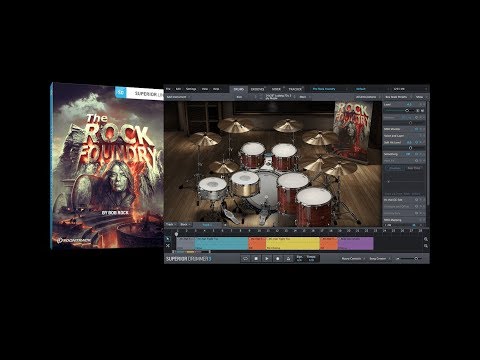Image resolution: width=480 pixels, height=360 pixels.
Task: Open the Default preset dropdown
Action: [371, 89]
